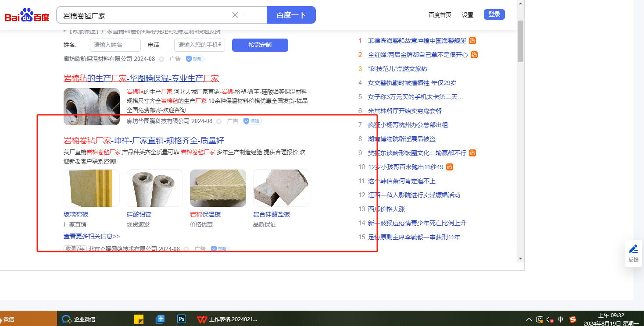Click the 玻璃棉板 product link
The height and width of the screenshot is (326, 644).
76,215
